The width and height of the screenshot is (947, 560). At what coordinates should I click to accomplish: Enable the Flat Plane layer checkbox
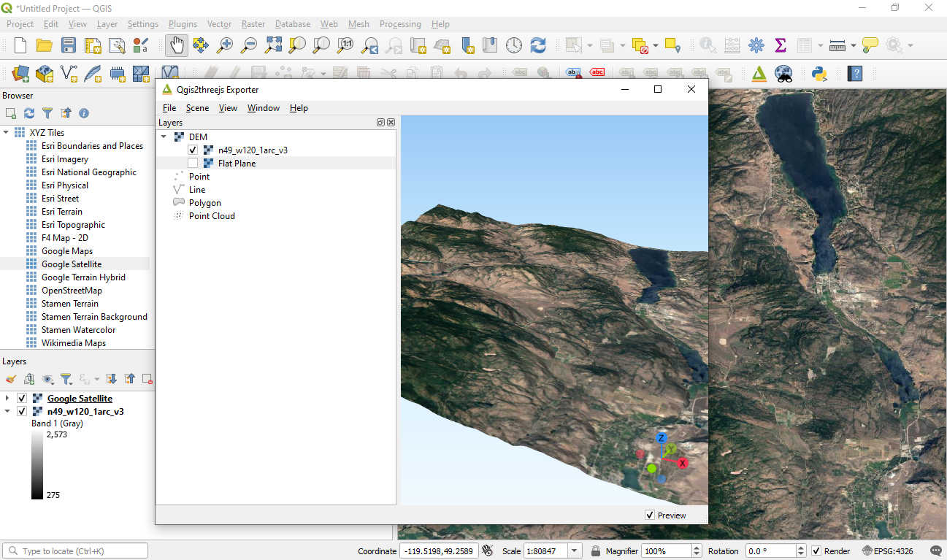click(x=193, y=164)
